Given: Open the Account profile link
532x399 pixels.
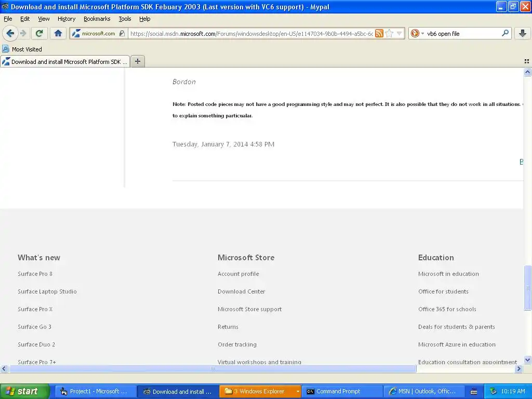Looking at the screenshot, I should pos(238,274).
